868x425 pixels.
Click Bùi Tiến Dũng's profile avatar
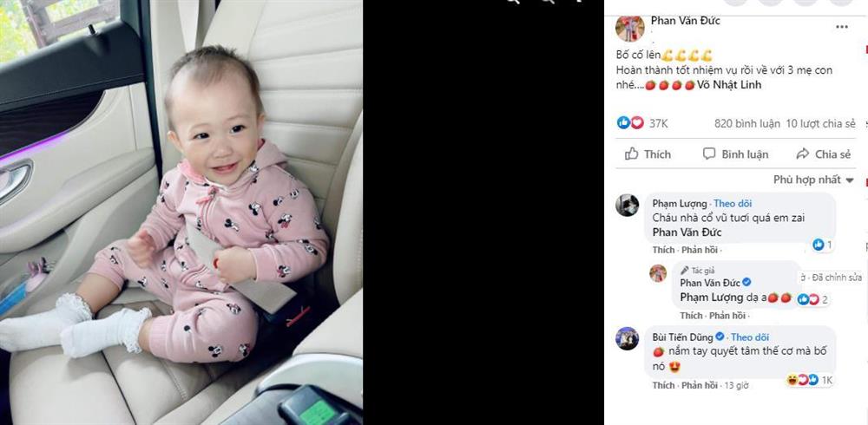(628, 338)
